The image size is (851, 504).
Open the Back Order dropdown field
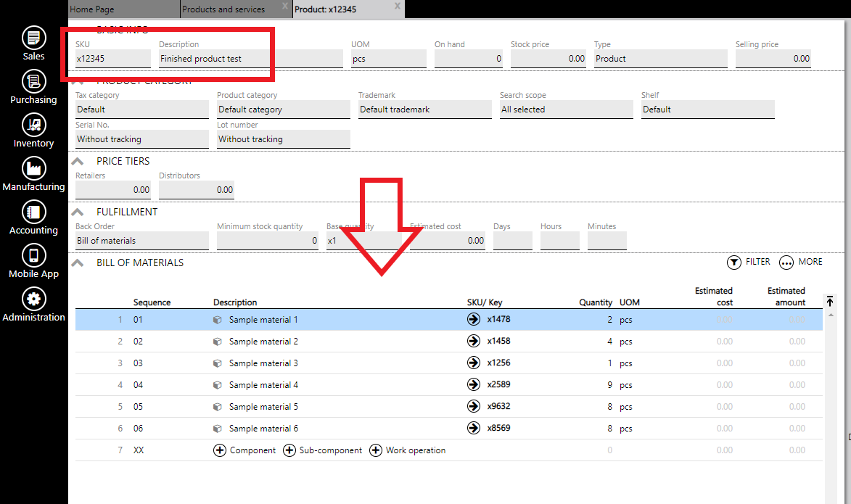click(x=141, y=241)
